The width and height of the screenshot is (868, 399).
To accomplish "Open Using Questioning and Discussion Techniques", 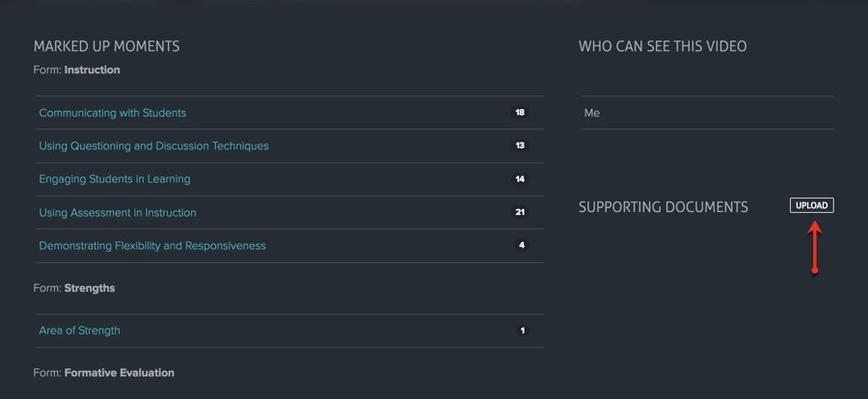I will [x=154, y=146].
